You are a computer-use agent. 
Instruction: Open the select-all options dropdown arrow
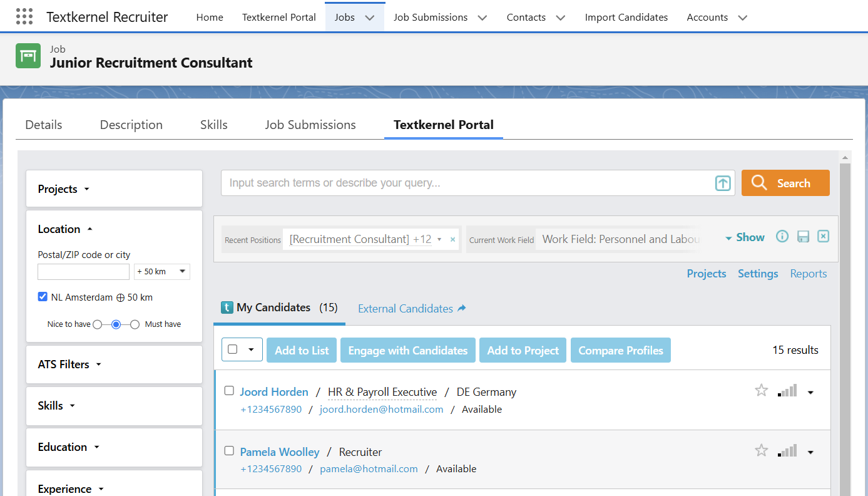pos(252,349)
